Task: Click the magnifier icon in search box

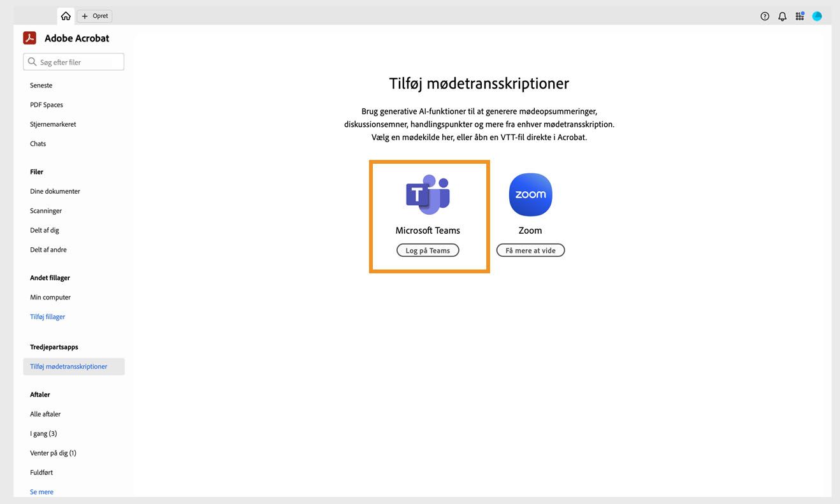Action: [x=33, y=62]
